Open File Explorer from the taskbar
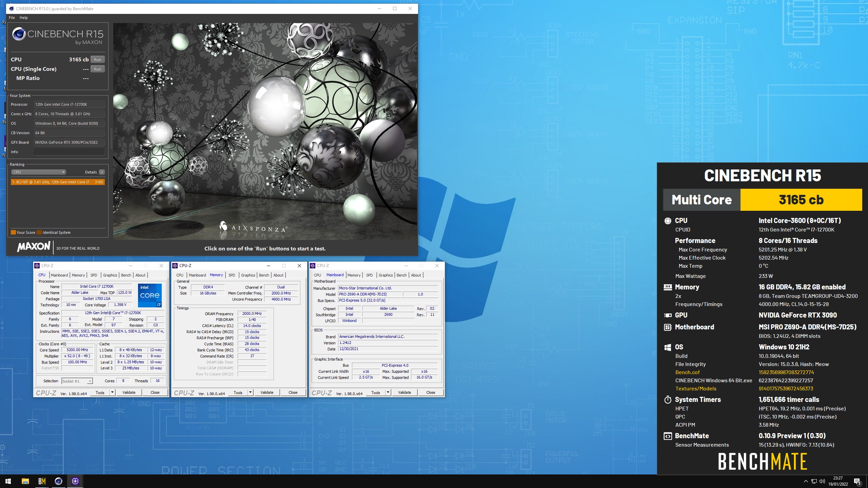The height and width of the screenshot is (488, 868). [25, 481]
